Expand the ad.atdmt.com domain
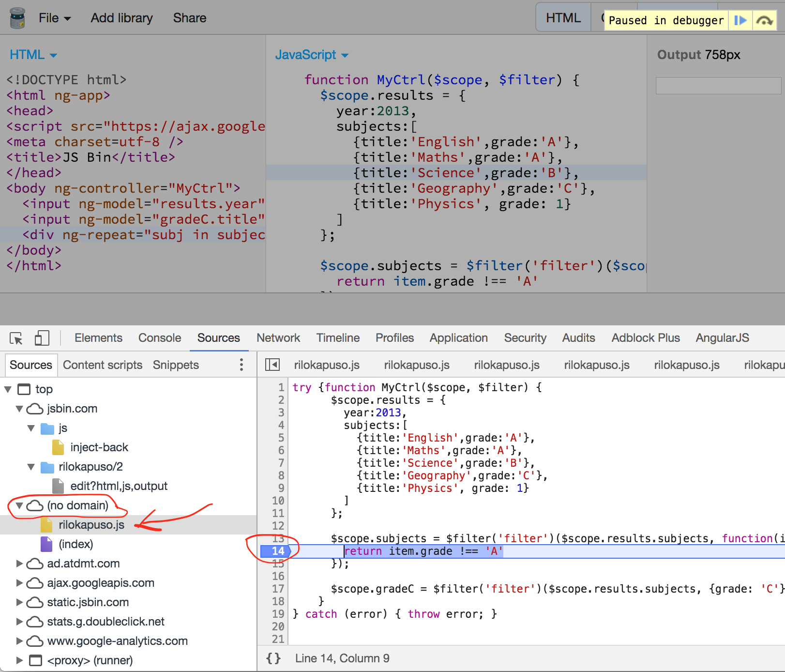This screenshot has width=785, height=672. [x=19, y=564]
